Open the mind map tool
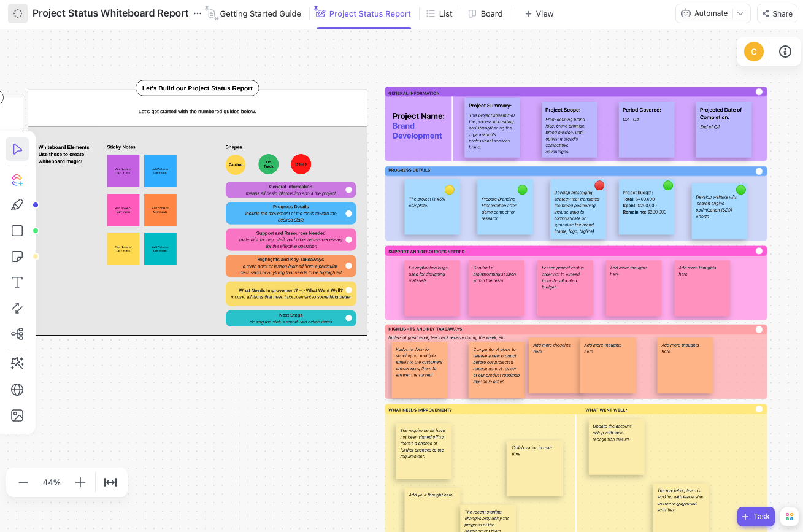 [x=17, y=333]
